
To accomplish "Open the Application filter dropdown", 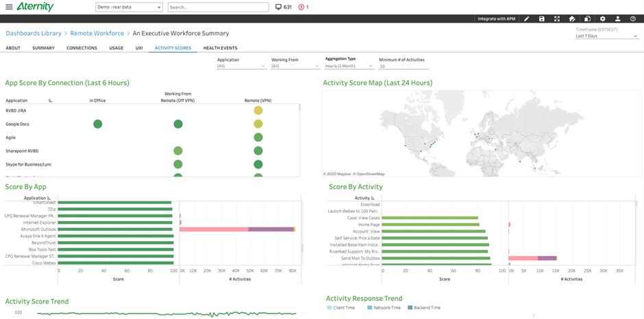I will pos(241,66).
